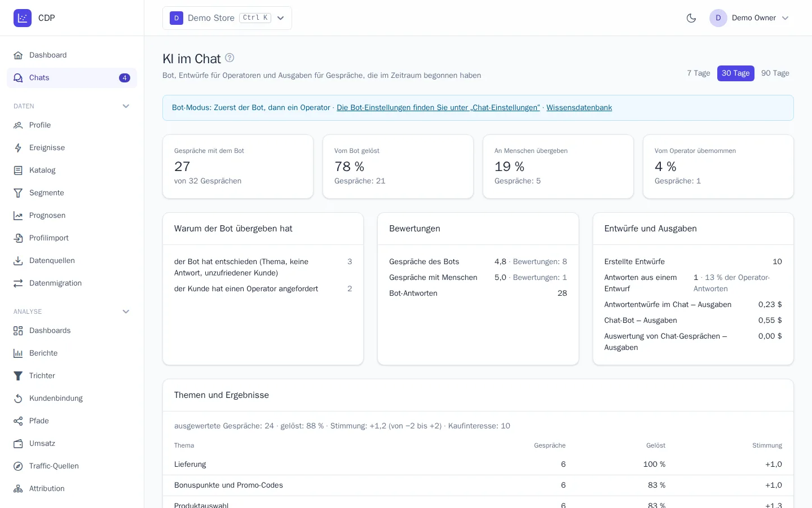Screen dimensions: 812x508
Task: Click the CDP logo icon
Action: (x=23, y=18)
